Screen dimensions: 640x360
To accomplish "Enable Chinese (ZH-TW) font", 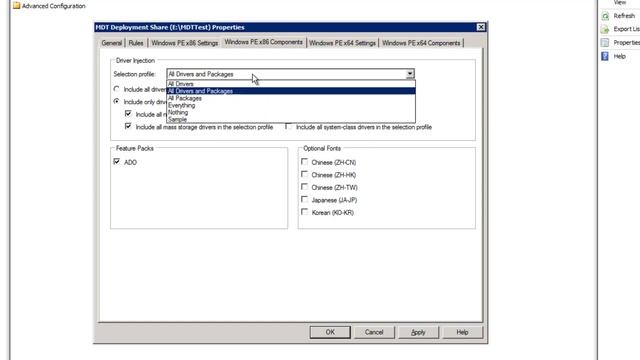I will pyautogui.click(x=304, y=187).
